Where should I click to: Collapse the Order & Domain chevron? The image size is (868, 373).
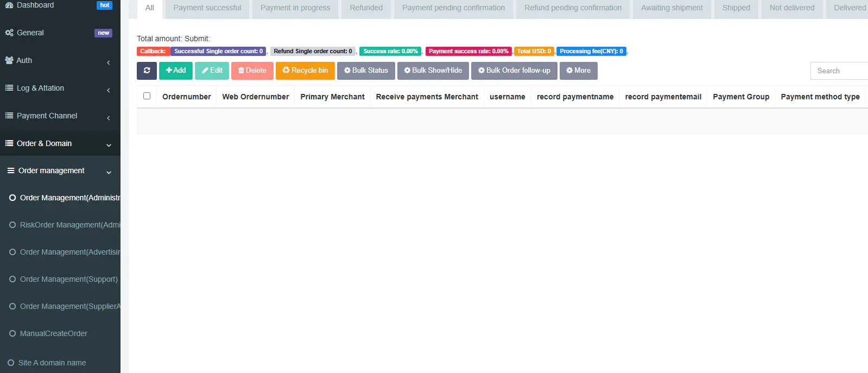(x=109, y=146)
